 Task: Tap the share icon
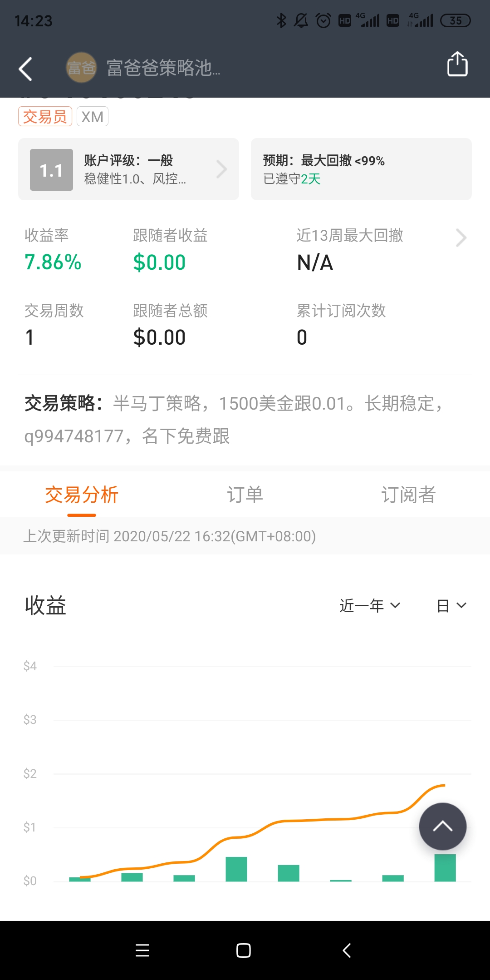[x=457, y=64]
